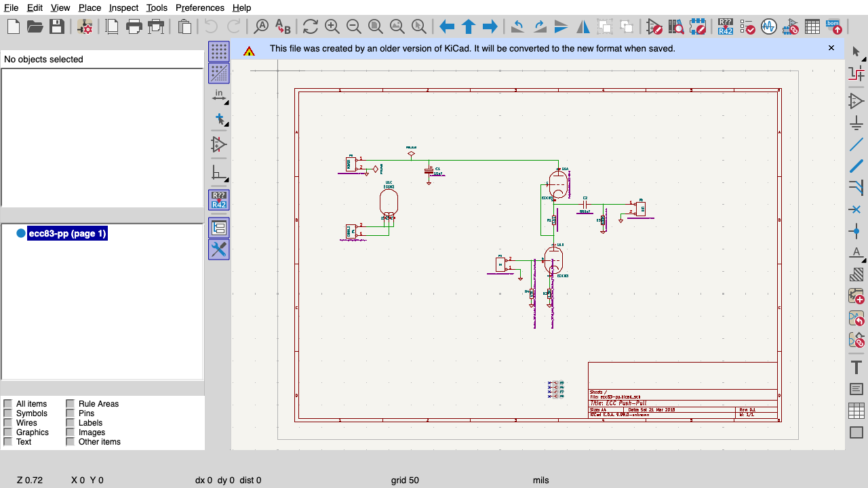
Task: Open the Preferences menu
Action: click(x=200, y=7)
